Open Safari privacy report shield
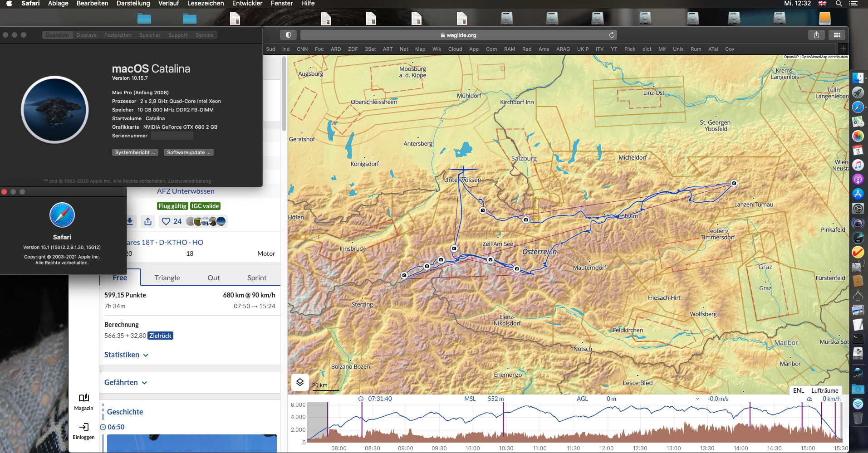This screenshot has width=868, height=453. point(288,35)
